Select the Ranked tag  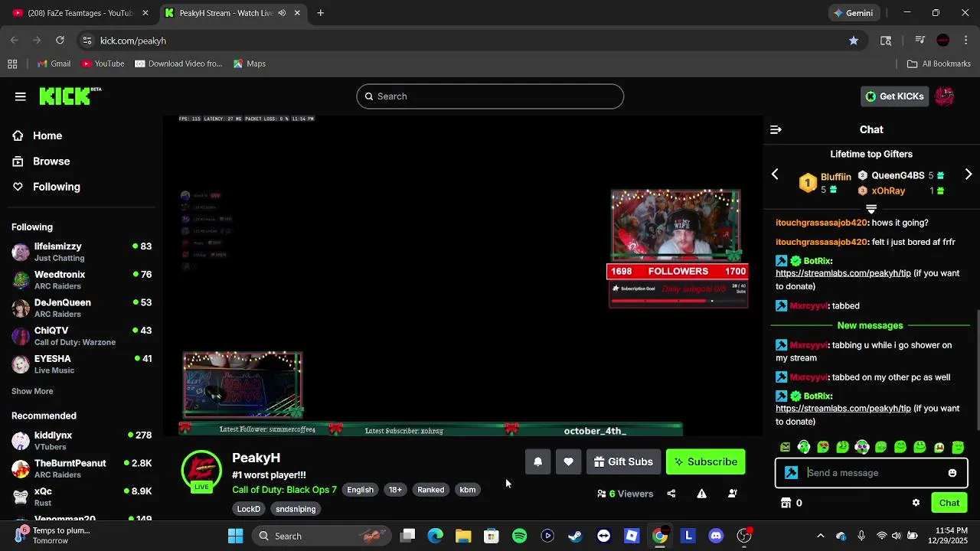430,490
